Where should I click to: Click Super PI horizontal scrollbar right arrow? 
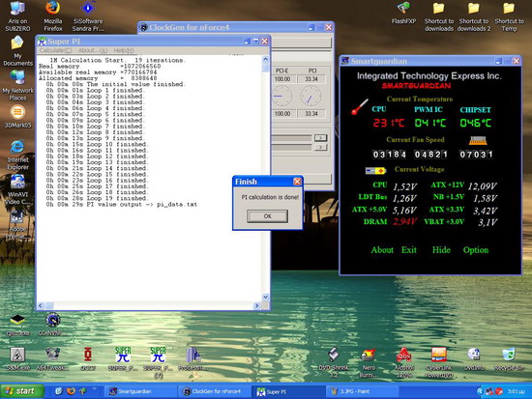[256, 305]
